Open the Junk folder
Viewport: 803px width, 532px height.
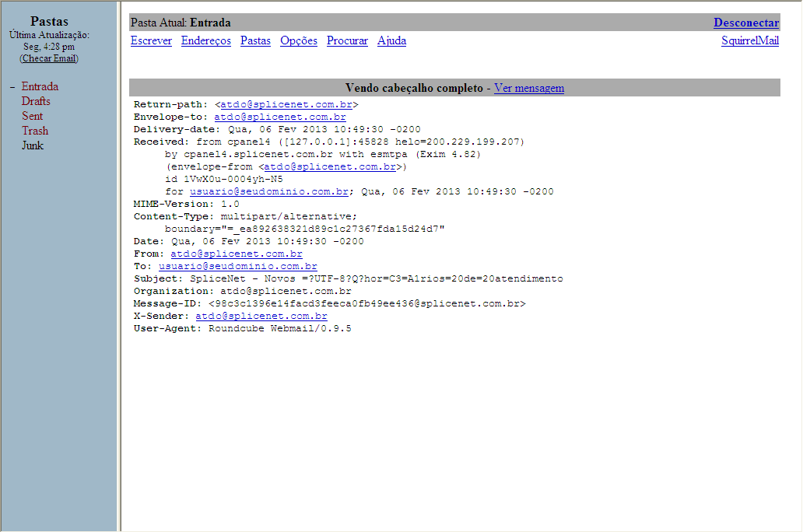(32, 146)
